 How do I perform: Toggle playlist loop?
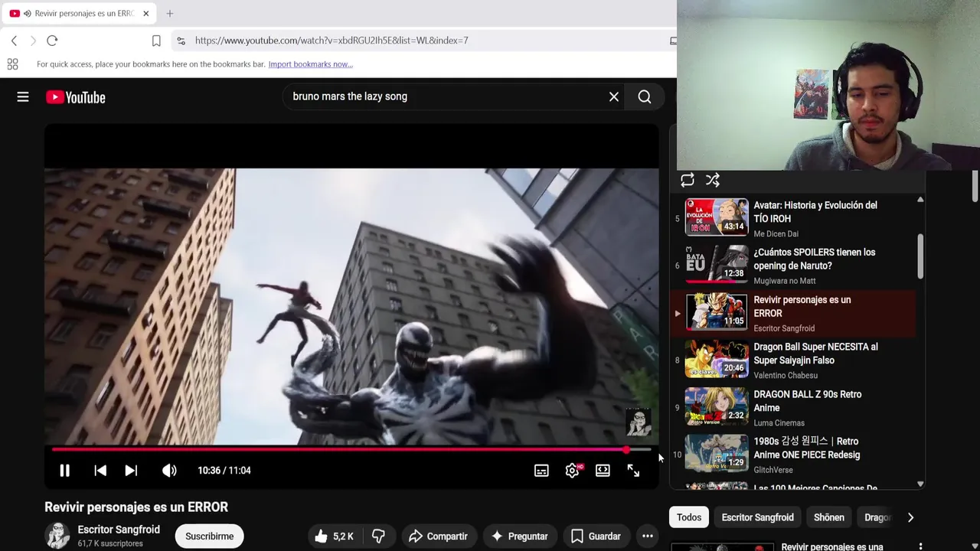688,180
